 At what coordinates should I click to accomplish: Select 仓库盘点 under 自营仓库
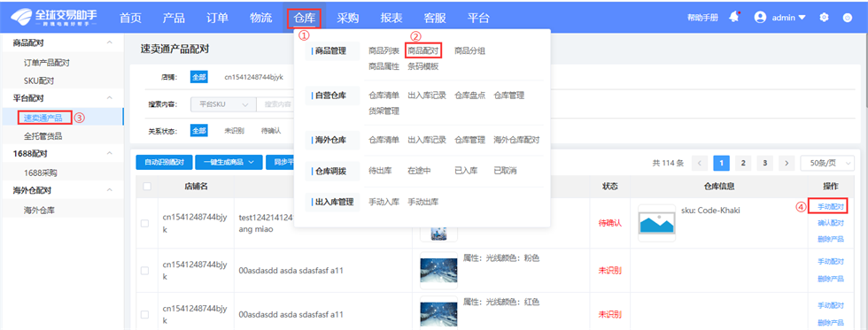tap(470, 95)
